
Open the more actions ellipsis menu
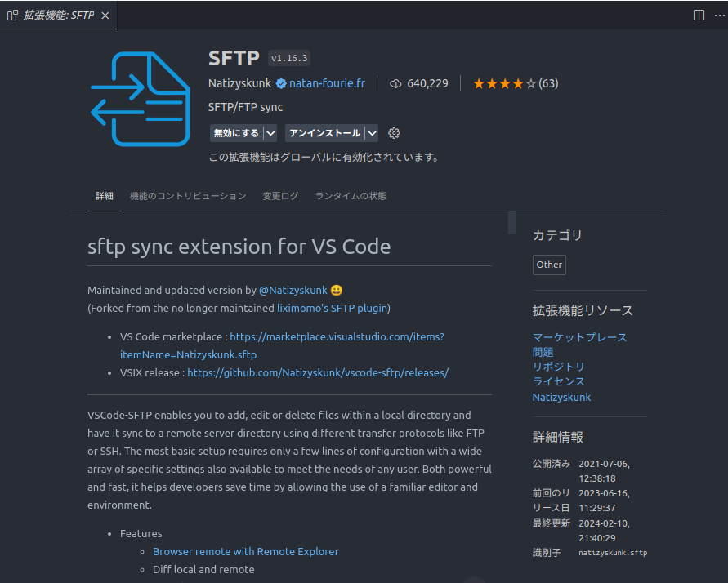click(x=720, y=16)
